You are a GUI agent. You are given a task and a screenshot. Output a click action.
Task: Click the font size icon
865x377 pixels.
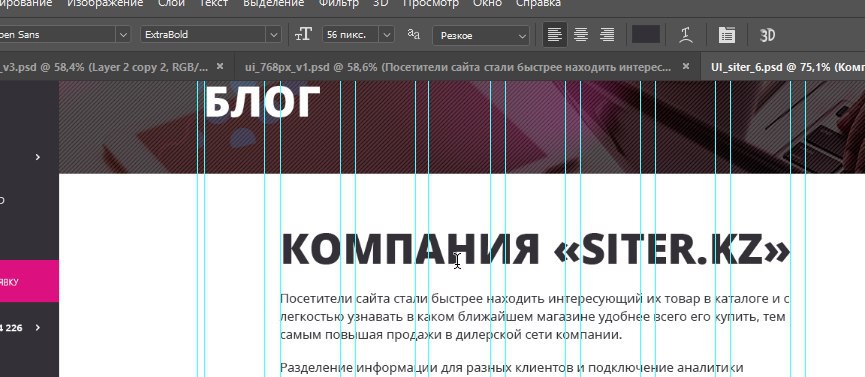point(303,35)
